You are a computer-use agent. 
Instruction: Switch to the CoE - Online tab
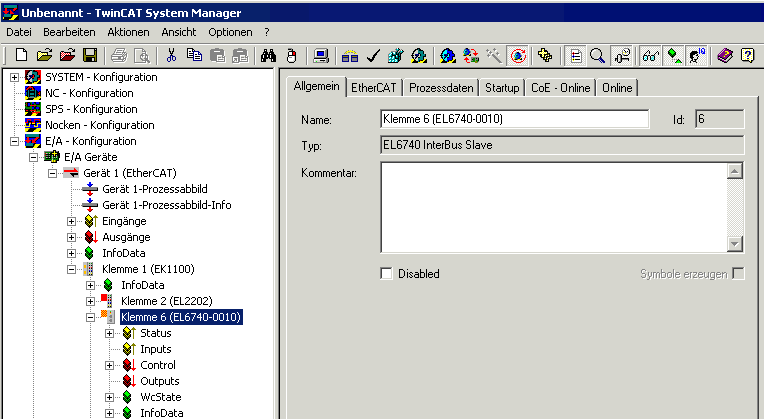pyautogui.click(x=560, y=88)
